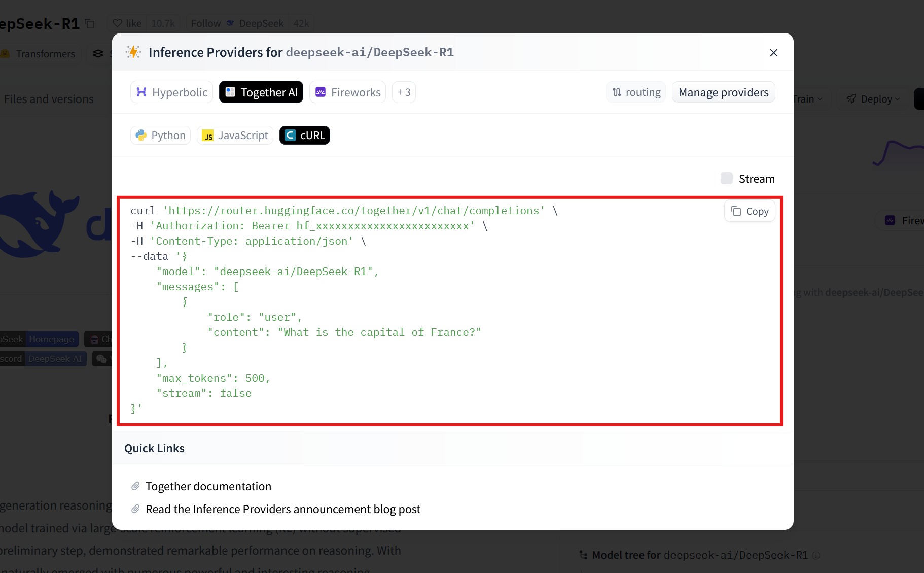
Task: Click the Quick Links heading
Action: coord(154,448)
